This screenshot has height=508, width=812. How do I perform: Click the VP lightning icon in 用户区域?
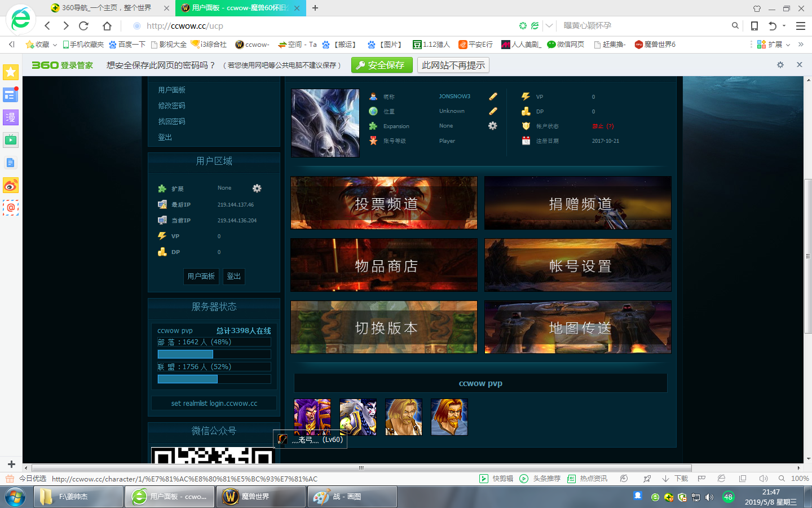coord(161,236)
